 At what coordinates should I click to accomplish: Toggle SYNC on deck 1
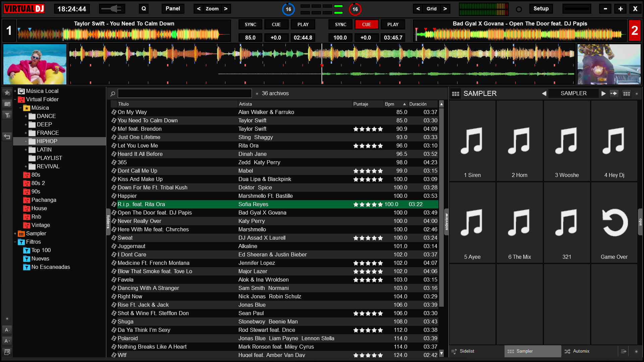click(x=250, y=24)
